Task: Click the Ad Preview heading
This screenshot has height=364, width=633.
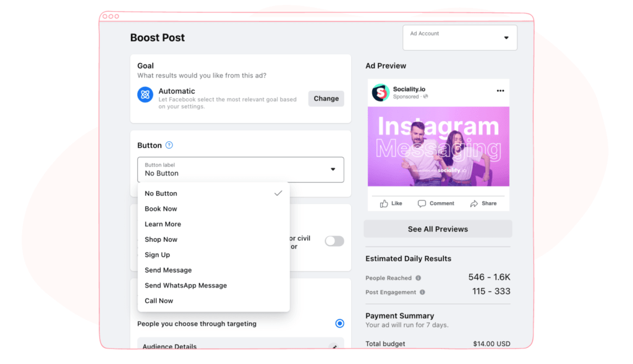Action: pyautogui.click(x=386, y=66)
